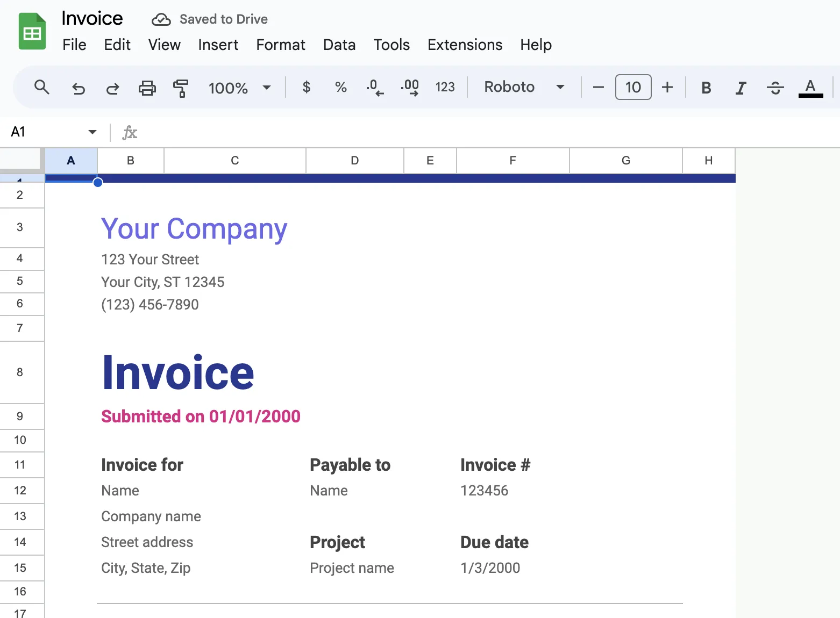Viewport: 840px width, 618px height.
Task: Click the search menus magnifier icon
Action: coord(42,87)
